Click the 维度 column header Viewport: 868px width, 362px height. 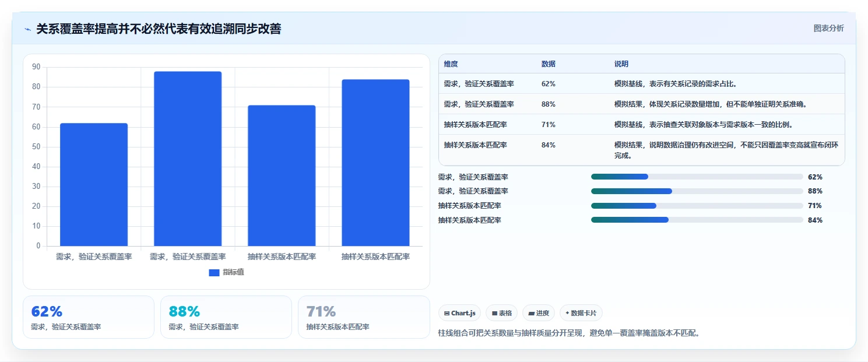[x=451, y=64]
